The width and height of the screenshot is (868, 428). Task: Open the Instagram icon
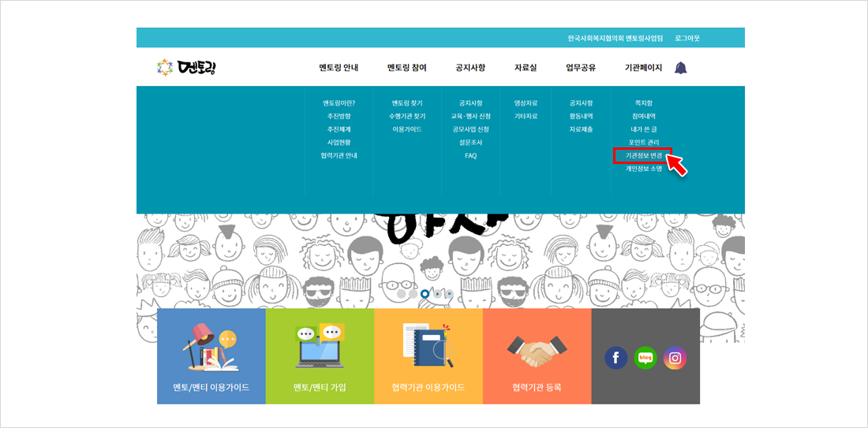point(675,358)
